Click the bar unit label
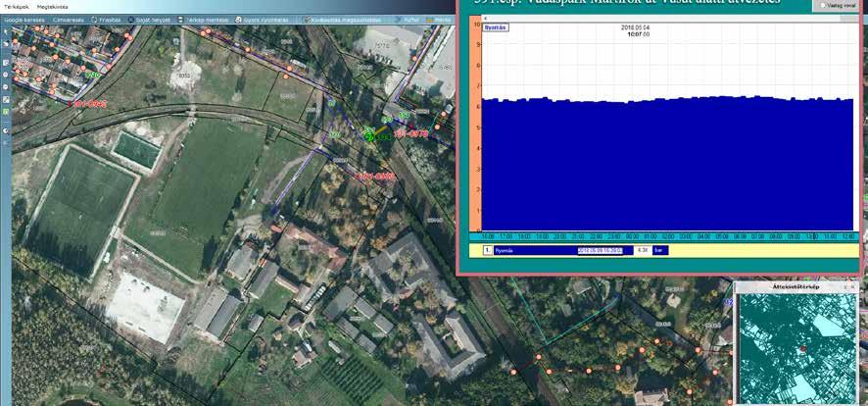The width and height of the screenshot is (868, 406). [660, 250]
